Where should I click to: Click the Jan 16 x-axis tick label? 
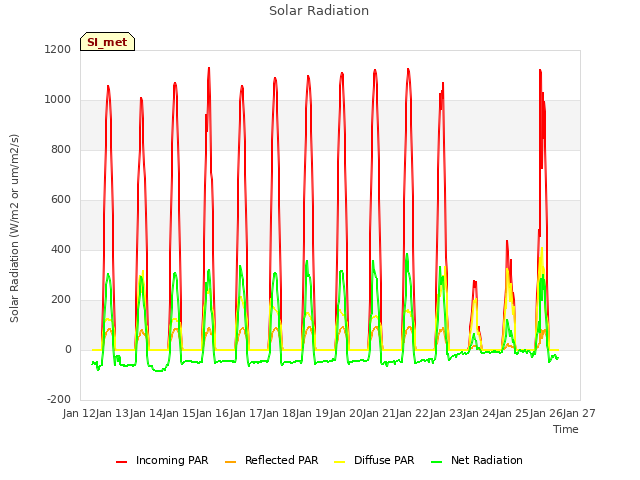point(212,413)
